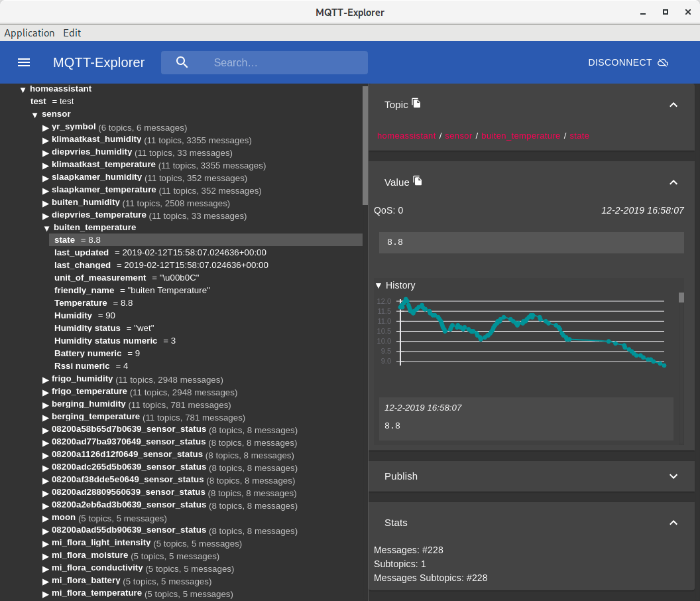
Task: Click buiten_temperature in topic breadcrumb
Action: pyautogui.click(x=520, y=136)
